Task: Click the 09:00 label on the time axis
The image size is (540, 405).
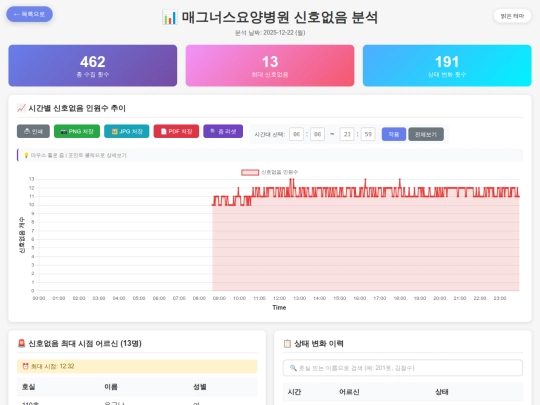Action: (219, 298)
